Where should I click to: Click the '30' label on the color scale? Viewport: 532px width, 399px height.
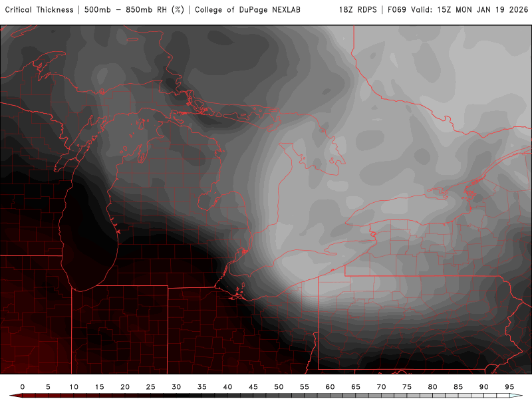coord(176,387)
